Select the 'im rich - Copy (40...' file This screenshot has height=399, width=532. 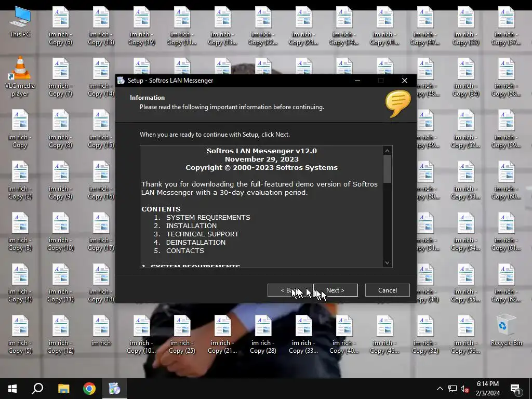point(344,336)
